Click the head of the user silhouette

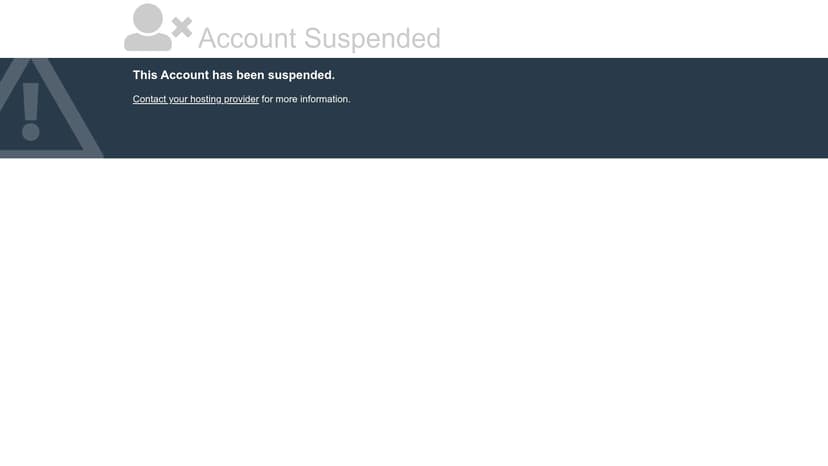(148, 18)
